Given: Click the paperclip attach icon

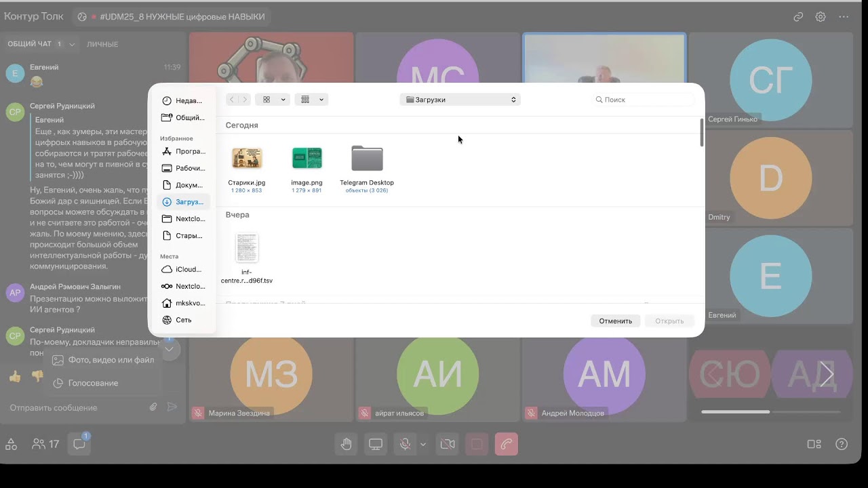Looking at the screenshot, I should [x=153, y=407].
